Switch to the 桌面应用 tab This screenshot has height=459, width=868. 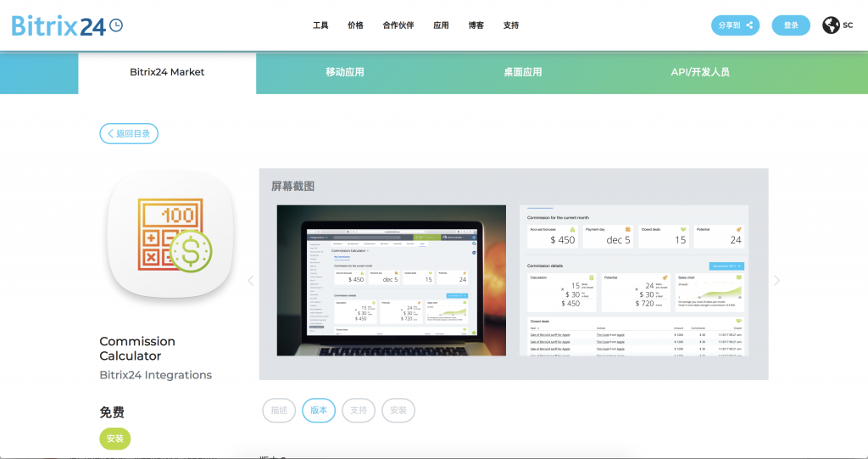[x=522, y=73]
